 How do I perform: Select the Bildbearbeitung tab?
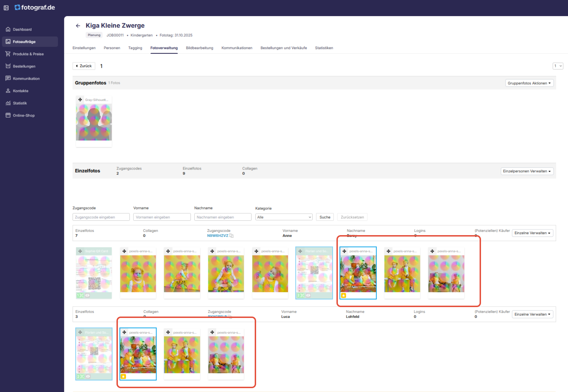click(200, 48)
